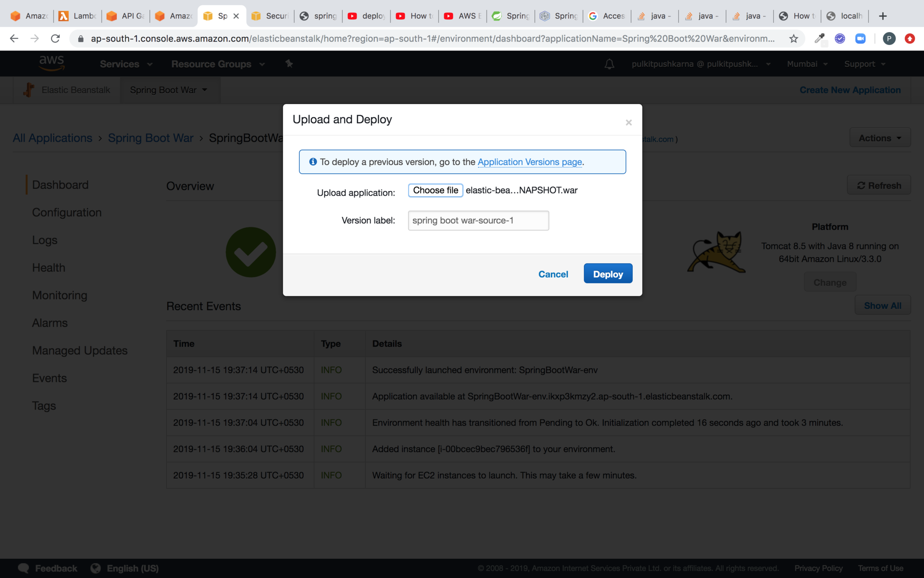Click the browser back arrow
The image size is (924, 578).
click(14, 39)
